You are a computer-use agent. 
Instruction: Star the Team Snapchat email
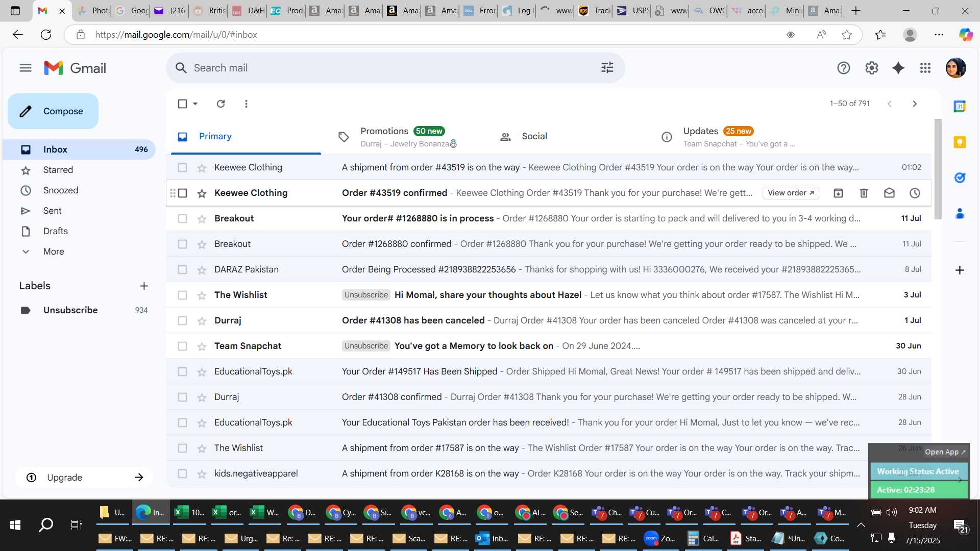pos(202,346)
